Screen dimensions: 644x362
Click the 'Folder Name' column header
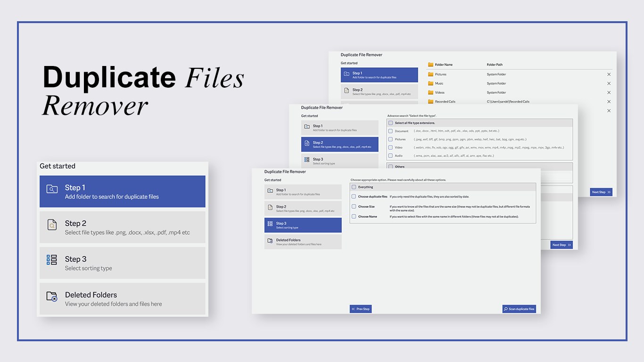coord(444,65)
